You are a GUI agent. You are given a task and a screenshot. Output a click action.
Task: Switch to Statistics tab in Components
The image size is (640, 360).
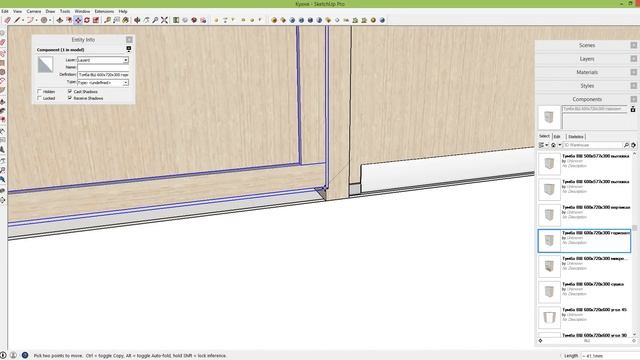coord(576,136)
